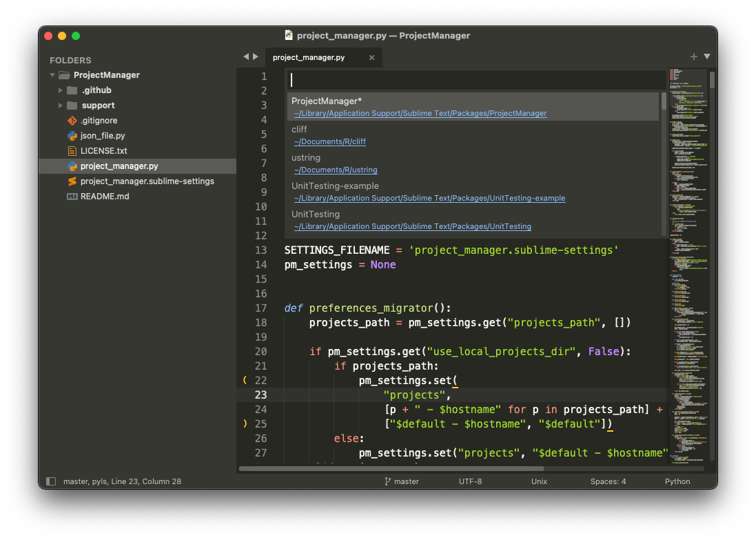Change the Unix line endings setting
Screen dimensions: 756x540
point(539,481)
